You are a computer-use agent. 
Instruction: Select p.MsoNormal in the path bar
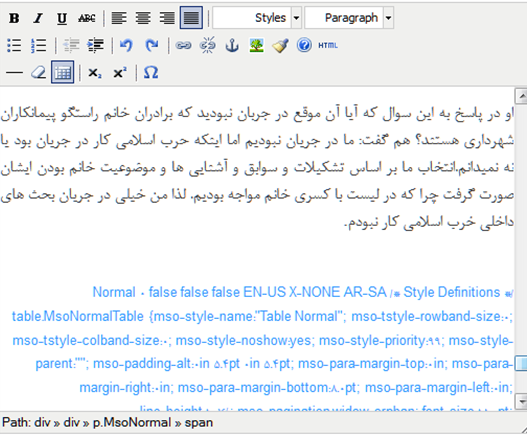pos(132,423)
